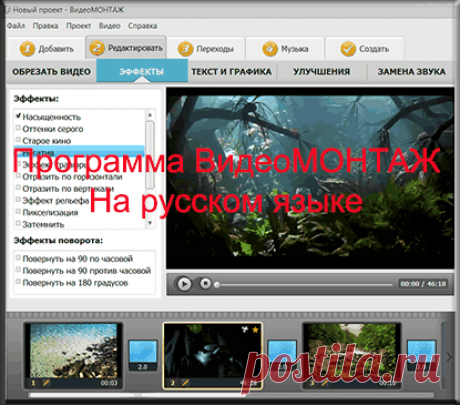The width and height of the screenshot is (460, 405).
Task: Click the playback position slider handle
Action: 217,285
